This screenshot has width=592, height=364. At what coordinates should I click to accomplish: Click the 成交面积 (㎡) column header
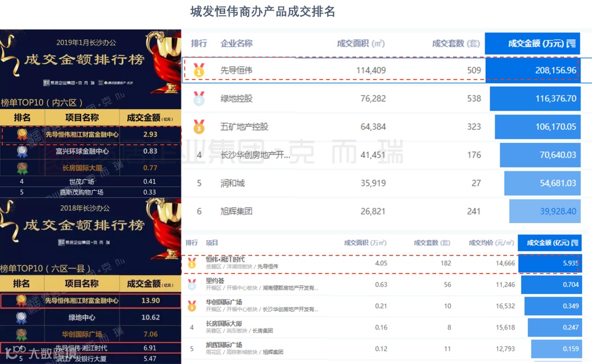click(x=361, y=43)
